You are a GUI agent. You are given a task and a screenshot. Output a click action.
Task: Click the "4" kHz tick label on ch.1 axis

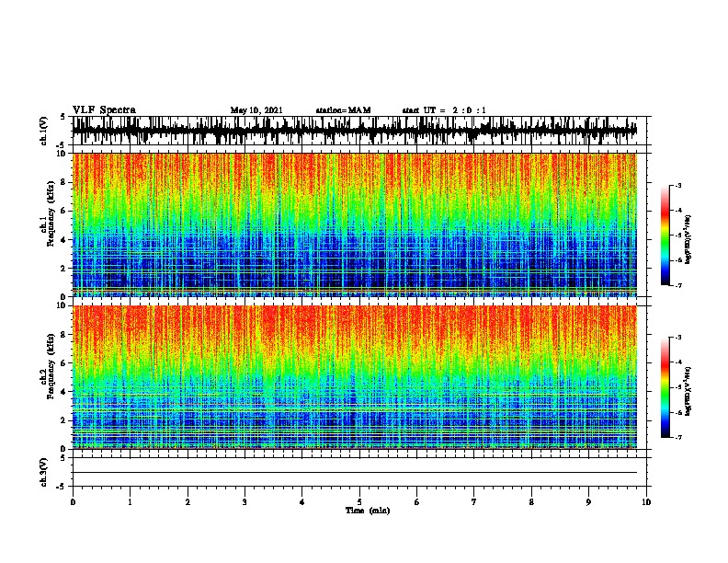tap(63, 240)
